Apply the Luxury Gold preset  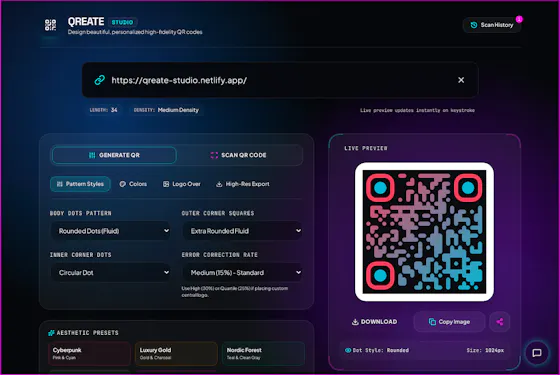pos(176,353)
